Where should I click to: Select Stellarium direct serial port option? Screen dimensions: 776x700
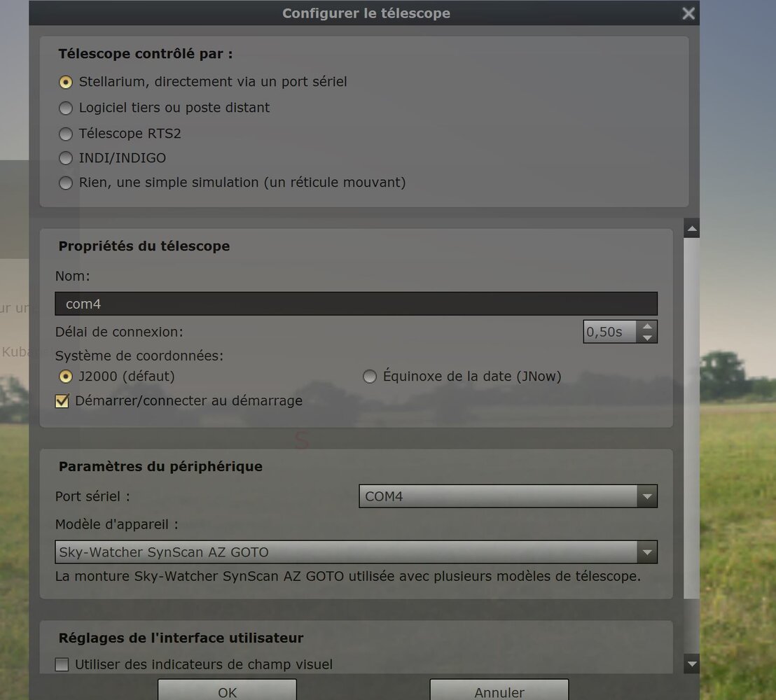(66, 82)
